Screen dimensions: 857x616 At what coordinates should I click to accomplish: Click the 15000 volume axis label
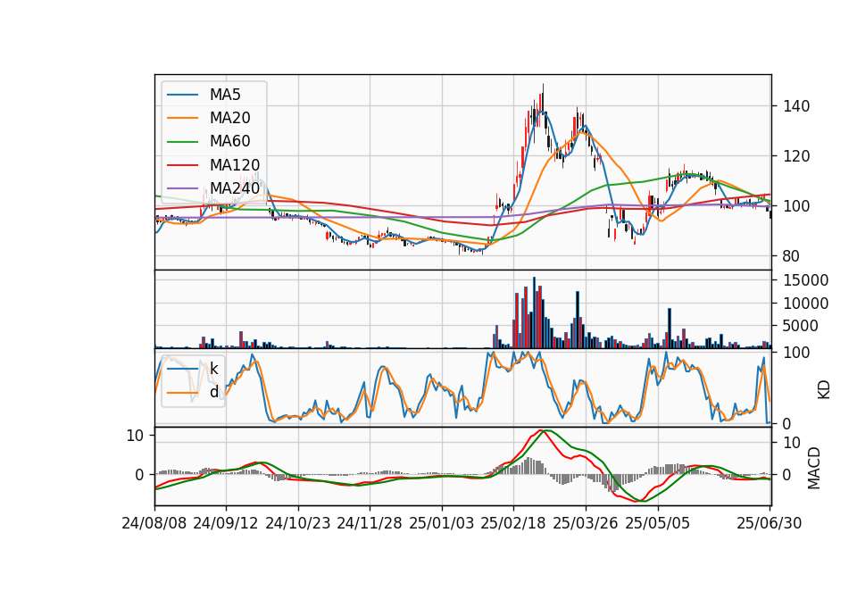click(805, 280)
